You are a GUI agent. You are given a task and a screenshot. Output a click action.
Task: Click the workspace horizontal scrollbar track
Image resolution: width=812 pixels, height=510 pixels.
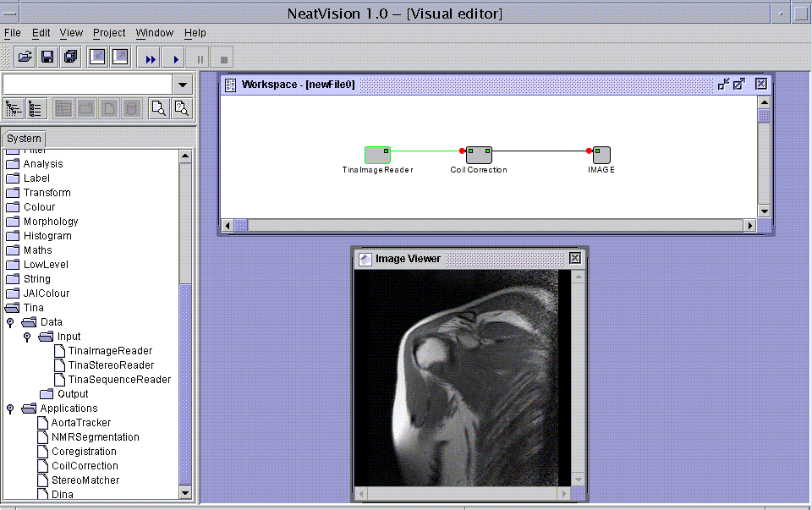click(x=491, y=225)
